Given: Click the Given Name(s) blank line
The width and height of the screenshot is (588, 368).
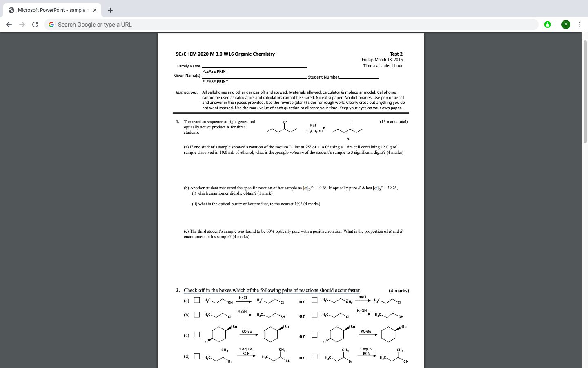Looking at the screenshot, I should click(254, 77).
